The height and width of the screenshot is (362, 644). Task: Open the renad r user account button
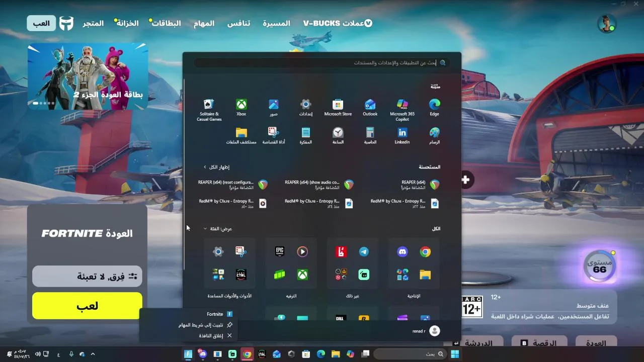click(x=426, y=331)
